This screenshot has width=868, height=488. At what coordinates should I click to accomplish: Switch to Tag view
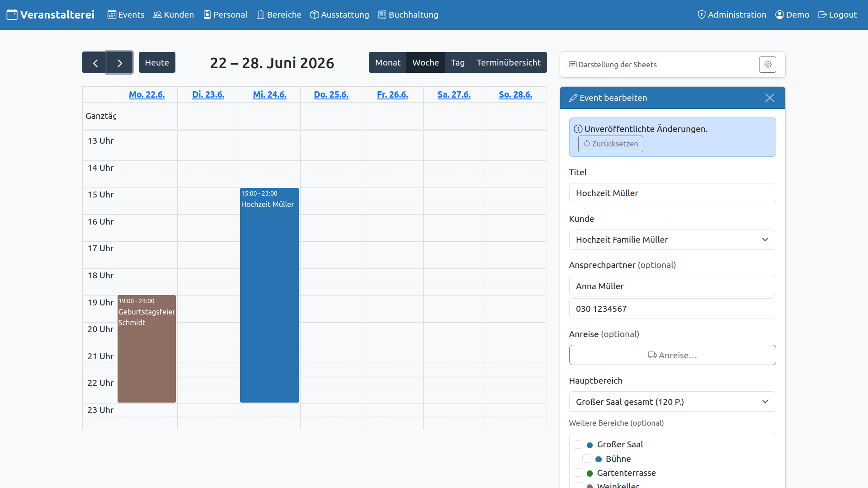click(x=458, y=63)
